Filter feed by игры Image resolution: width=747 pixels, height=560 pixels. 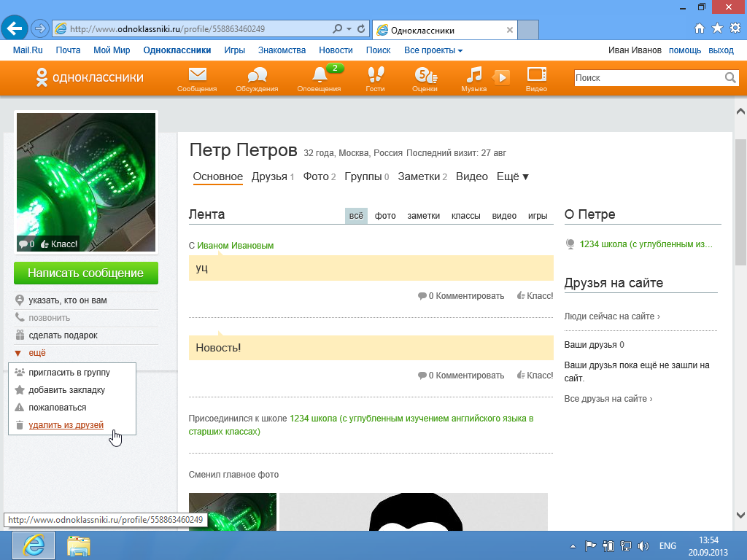pos(538,216)
